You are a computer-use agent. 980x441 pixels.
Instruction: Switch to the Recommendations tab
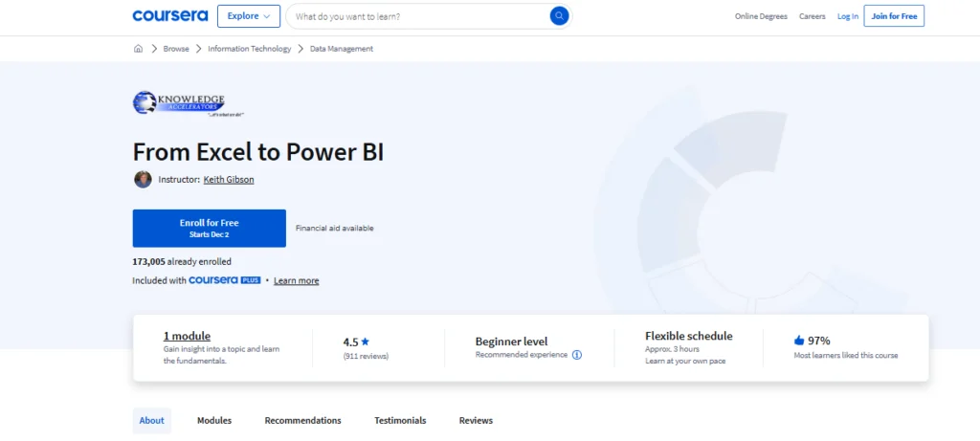point(303,420)
